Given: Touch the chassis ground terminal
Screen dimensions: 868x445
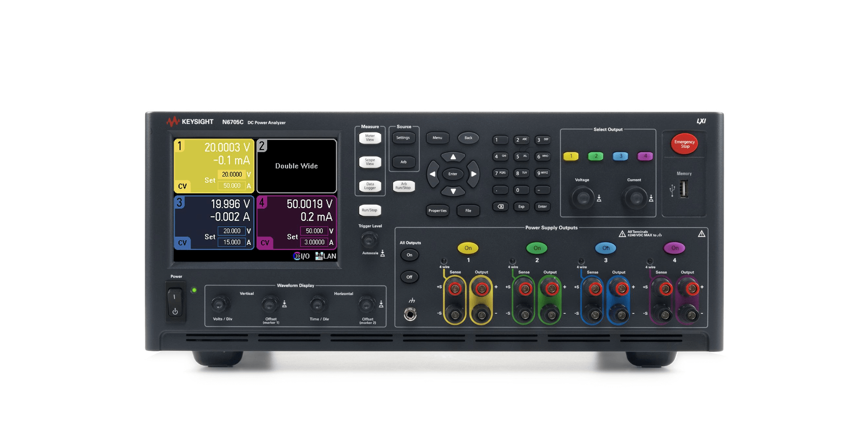Looking at the screenshot, I should tap(410, 314).
